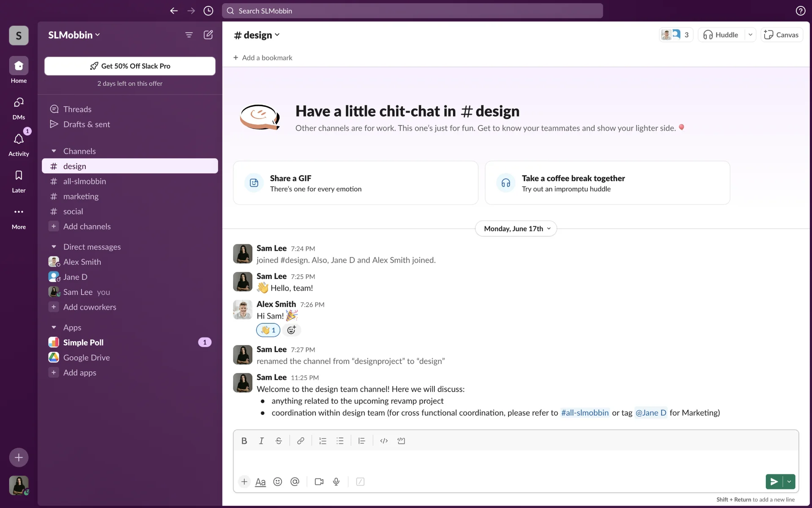Open the Huddle options dropdown arrow
Screen dimensions: 812x508
click(750, 35)
